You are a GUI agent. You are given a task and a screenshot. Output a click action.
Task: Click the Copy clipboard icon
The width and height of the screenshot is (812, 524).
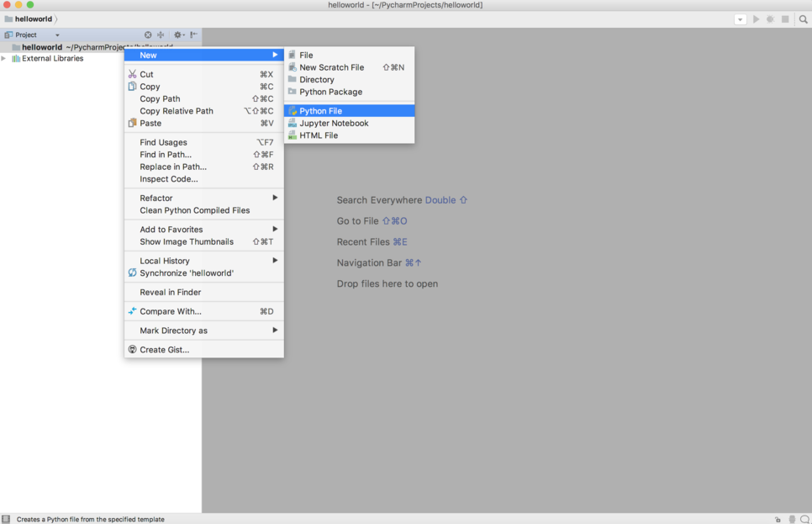click(x=133, y=87)
